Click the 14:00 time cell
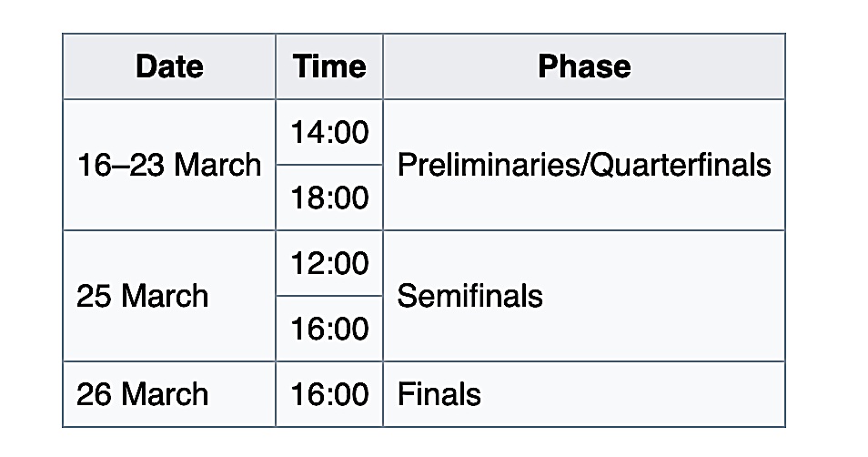The image size is (868, 457). [x=329, y=132]
